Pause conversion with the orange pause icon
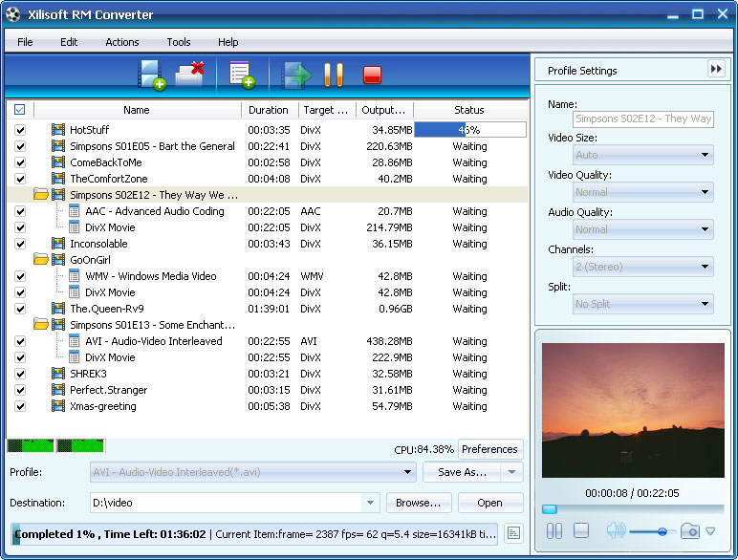738x560 pixels. [334, 75]
